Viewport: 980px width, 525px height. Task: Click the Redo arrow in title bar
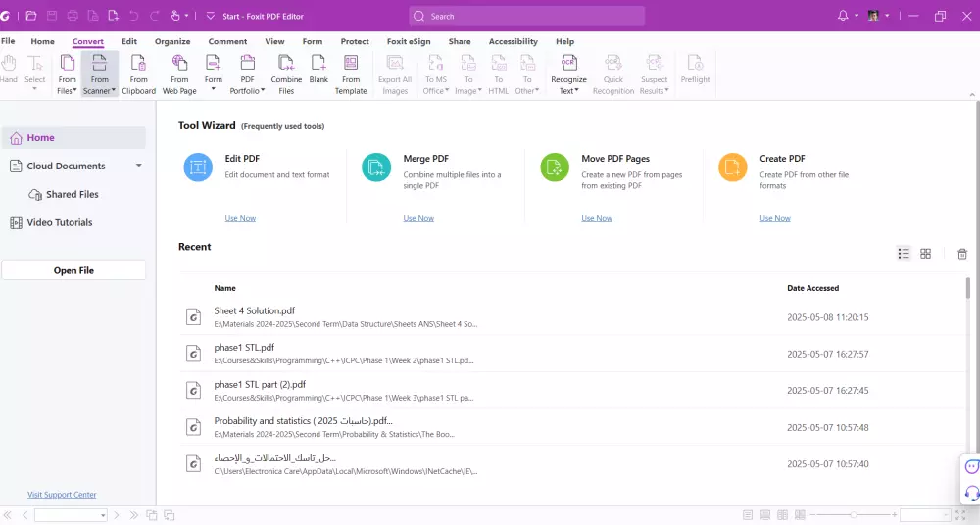[155, 16]
